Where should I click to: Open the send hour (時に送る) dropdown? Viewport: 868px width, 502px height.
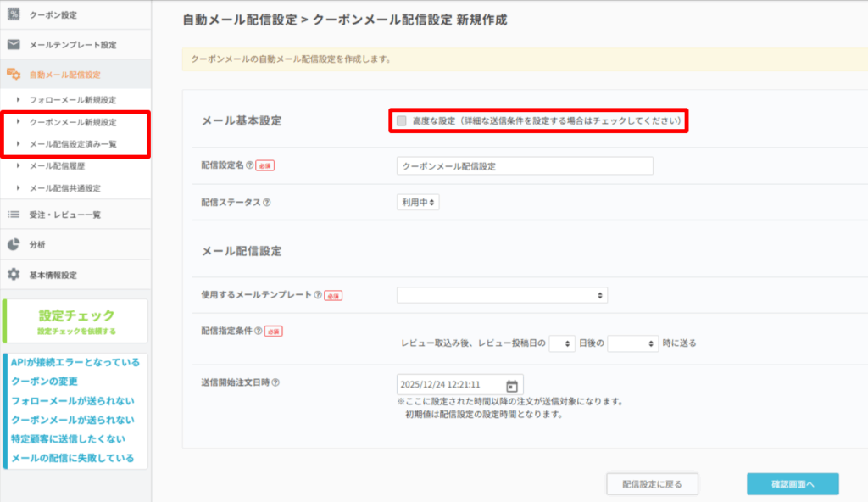click(632, 343)
